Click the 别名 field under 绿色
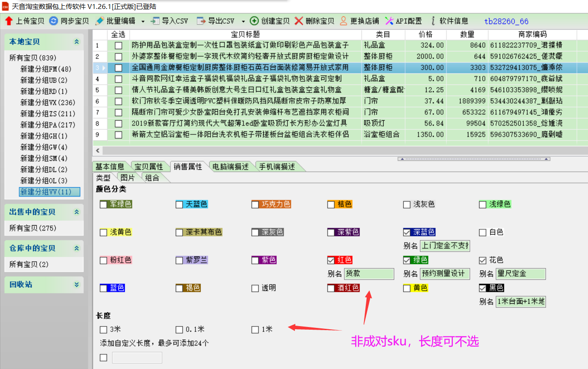588x369 pixels. [x=445, y=274]
